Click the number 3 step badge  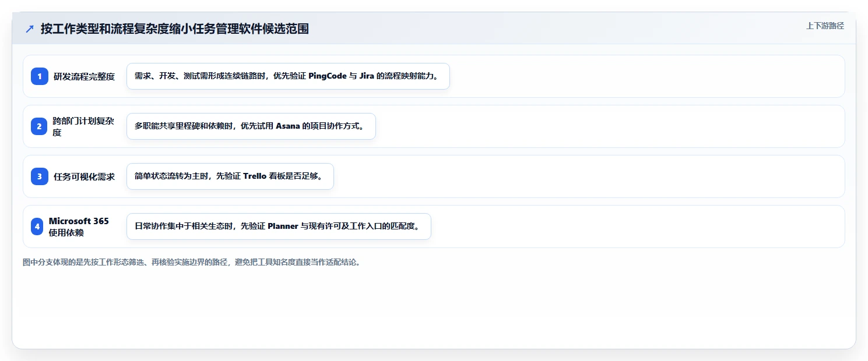pos(40,176)
